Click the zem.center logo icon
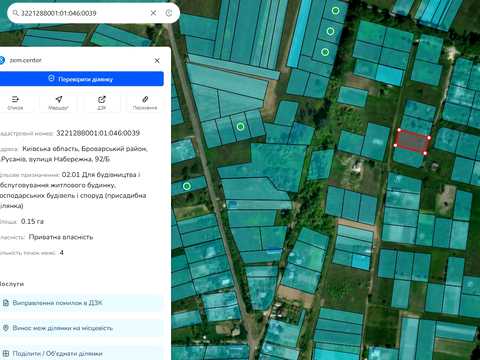This screenshot has height=360, width=480. (x=2, y=60)
